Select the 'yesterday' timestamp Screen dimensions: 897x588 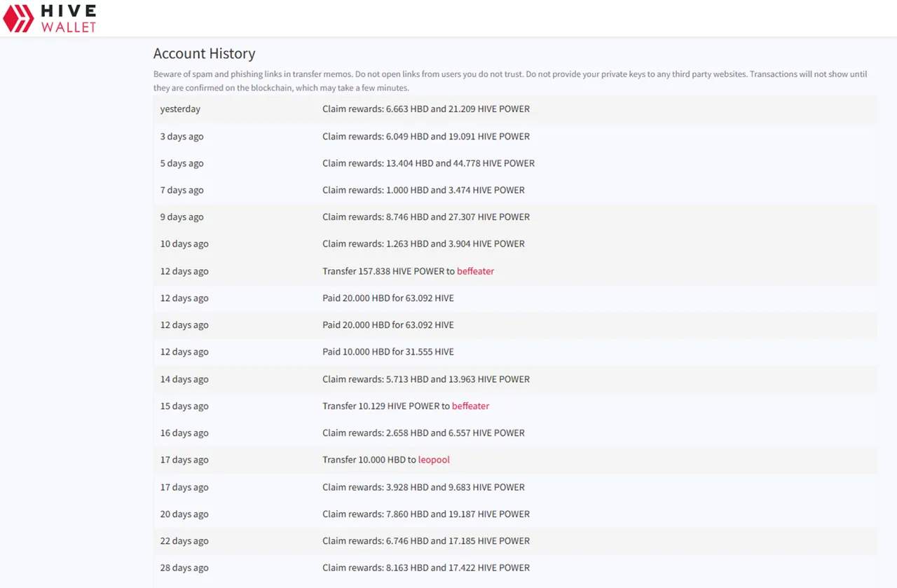tap(180, 109)
